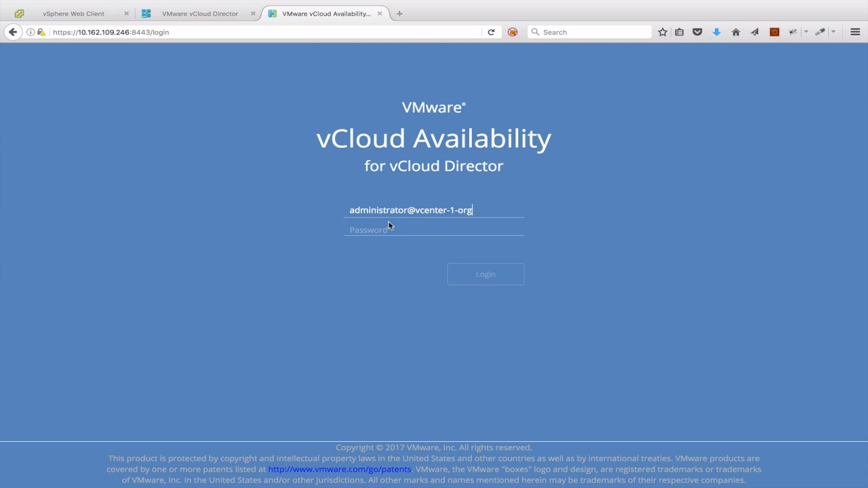The image size is (868, 488).
Task: Click the Login button
Action: coord(486,274)
